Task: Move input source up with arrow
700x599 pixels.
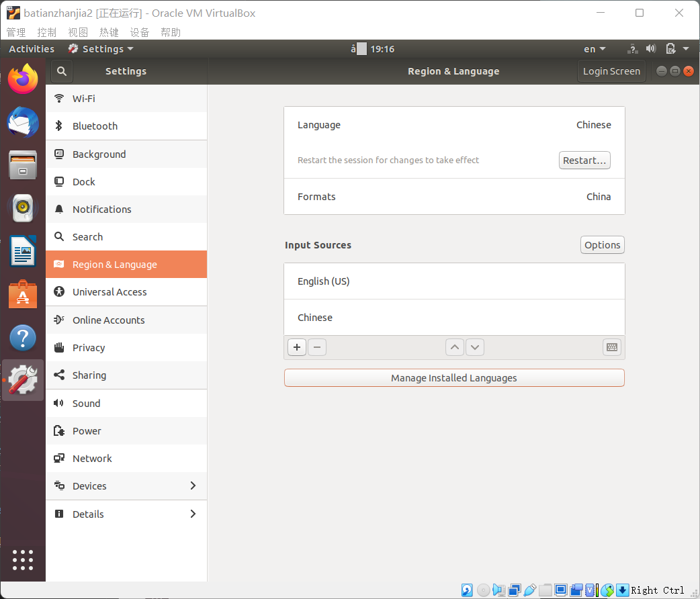Action: (x=455, y=347)
